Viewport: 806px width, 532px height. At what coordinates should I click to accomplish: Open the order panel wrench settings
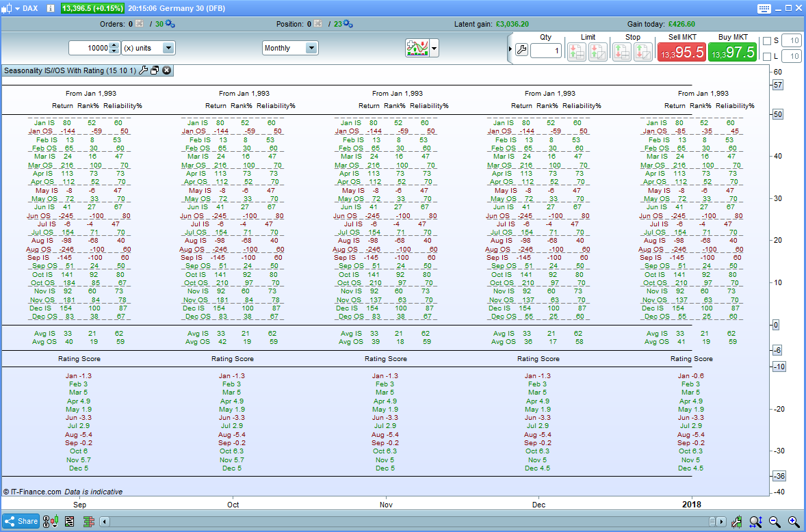[x=521, y=51]
